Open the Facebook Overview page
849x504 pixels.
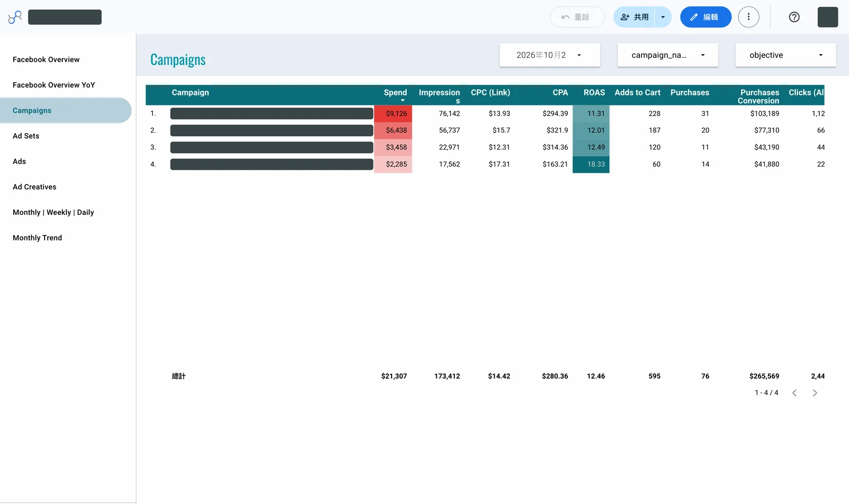click(x=46, y=59)
